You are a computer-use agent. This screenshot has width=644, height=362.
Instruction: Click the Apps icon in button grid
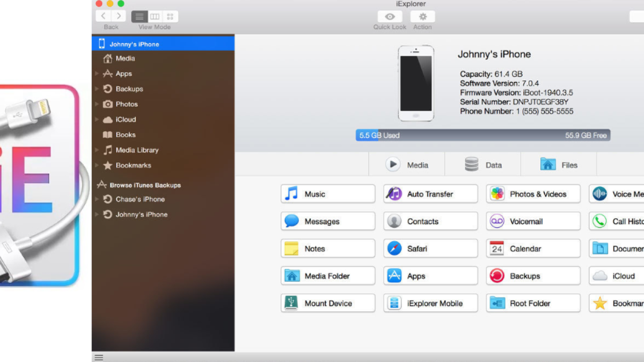click(x=394, y=276)
